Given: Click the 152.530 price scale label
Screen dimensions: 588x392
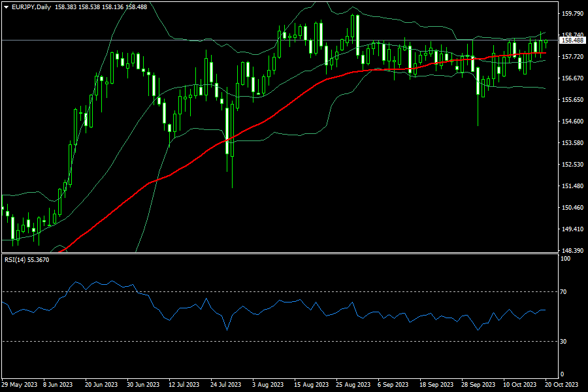Looking at the screenshot, I should (572, 164).
